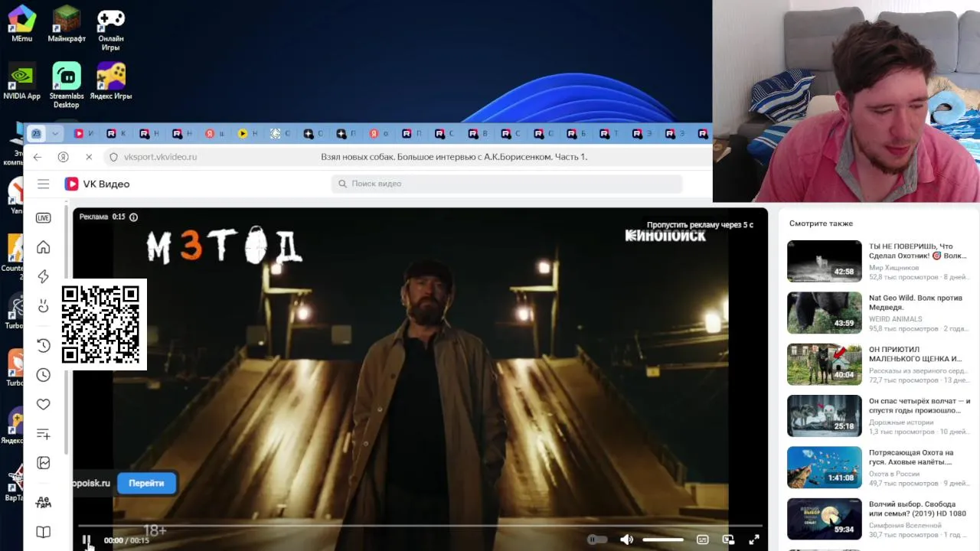Click the 'WEIRD ANIMALS' channel name

coord(896,319)
